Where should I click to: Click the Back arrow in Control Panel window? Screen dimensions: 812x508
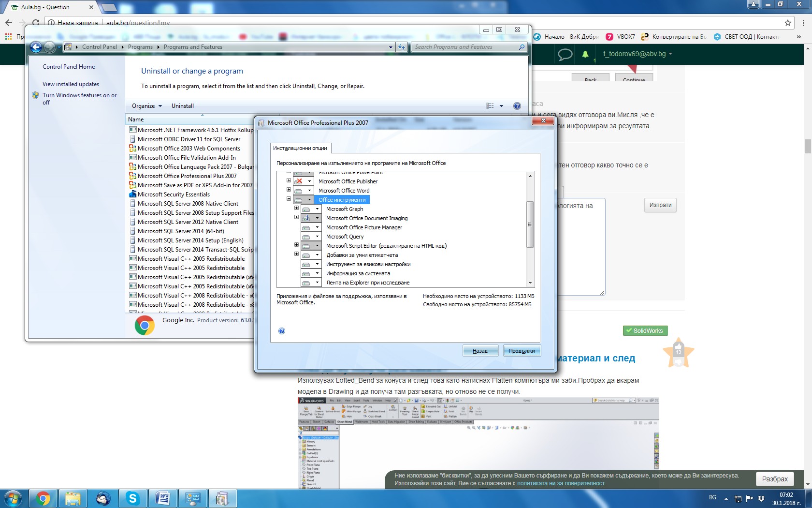(x=36, y=47)
